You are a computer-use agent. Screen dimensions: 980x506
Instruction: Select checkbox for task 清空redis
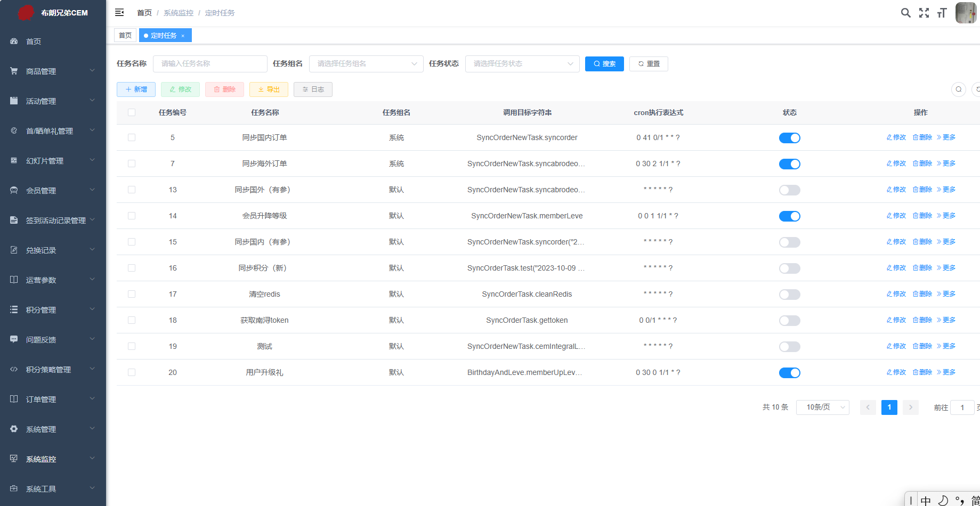(x=132, y=294)
